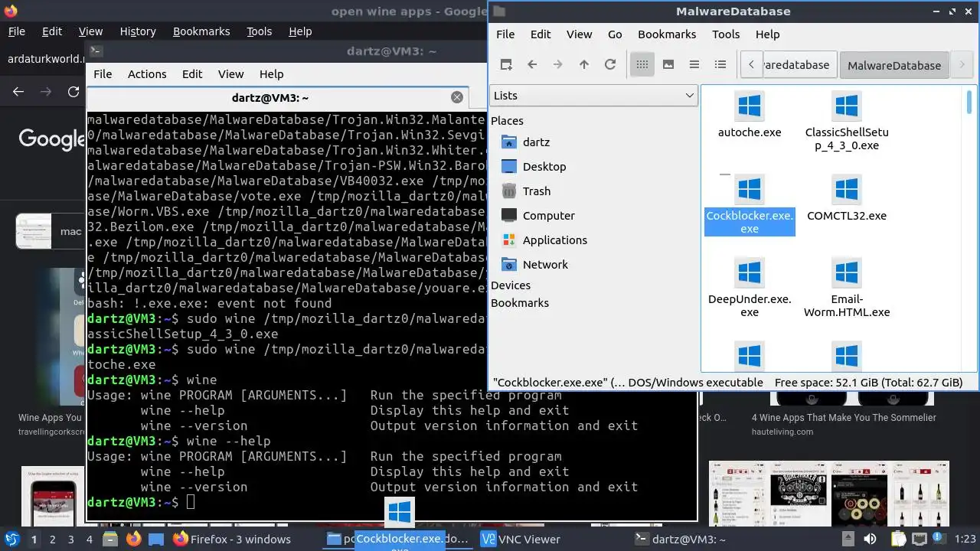This screenshot has height=551, width=980.
Task: Open Firefox Tools menu
Action: pyautogui.click(x=259, y=31)
